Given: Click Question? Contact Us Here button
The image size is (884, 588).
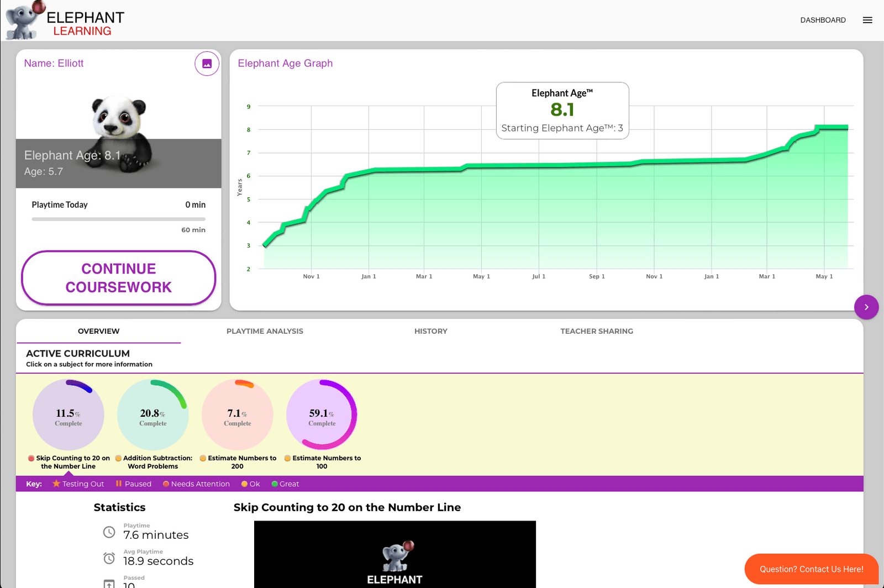Looking at the screenshot, I should [811, 569].
